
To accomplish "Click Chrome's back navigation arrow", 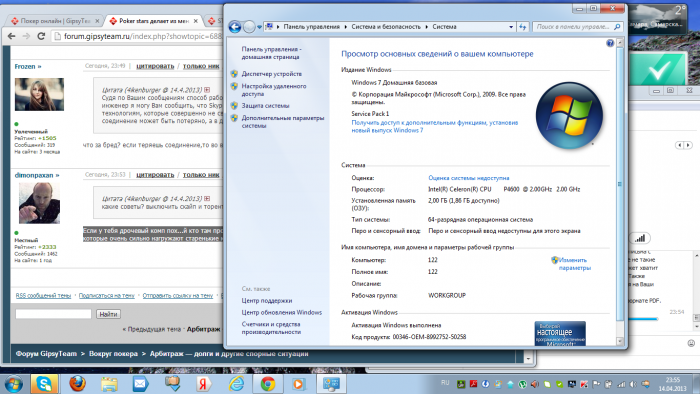I will point(12,36).
